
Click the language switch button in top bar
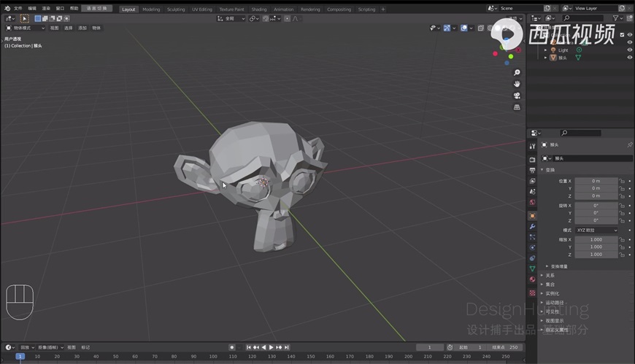click(x=96, y=9)
